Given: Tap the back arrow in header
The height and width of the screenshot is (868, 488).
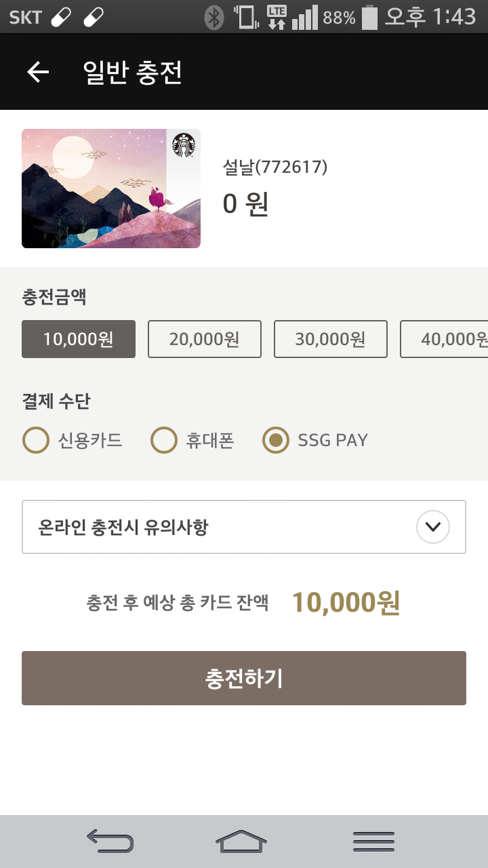Looking at the screenshot, I should click(x=38, y=72).
